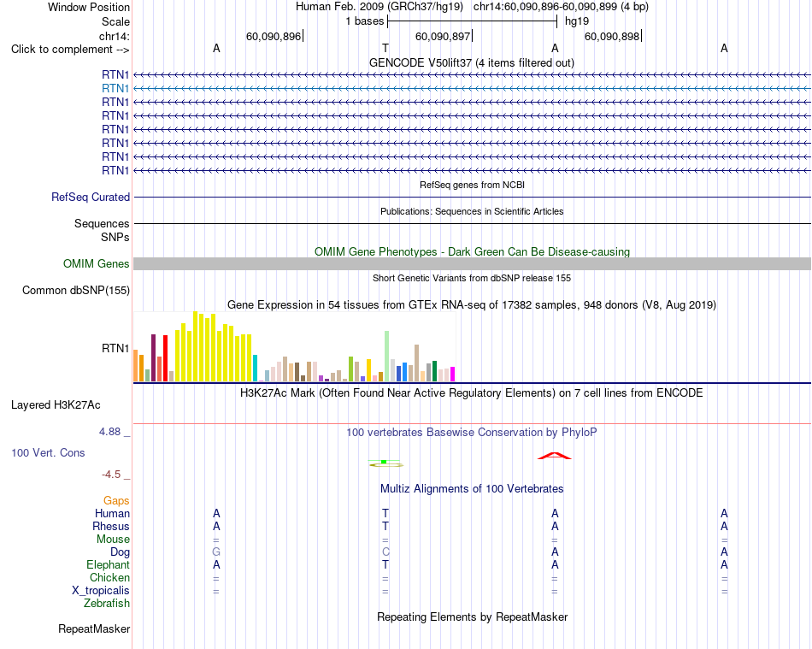Click the gray OMIM Genes bar
The image size is (812, 649).
point(472,263)
